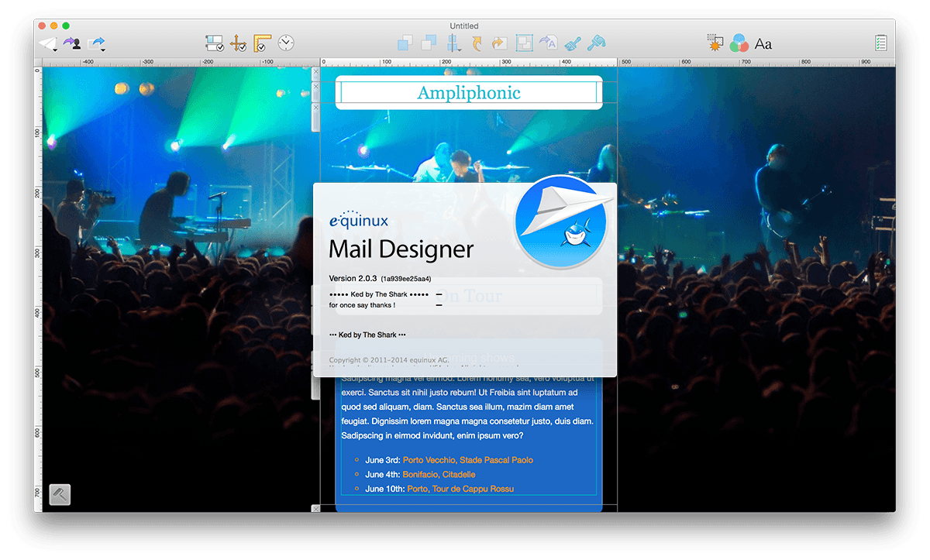Click the Version 2.0.3 text
Screen dimensions: 930x560
click(353, 278)
